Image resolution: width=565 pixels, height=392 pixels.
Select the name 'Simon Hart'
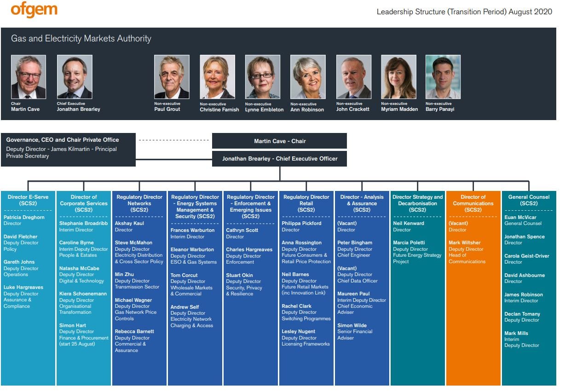click(73, 326)
